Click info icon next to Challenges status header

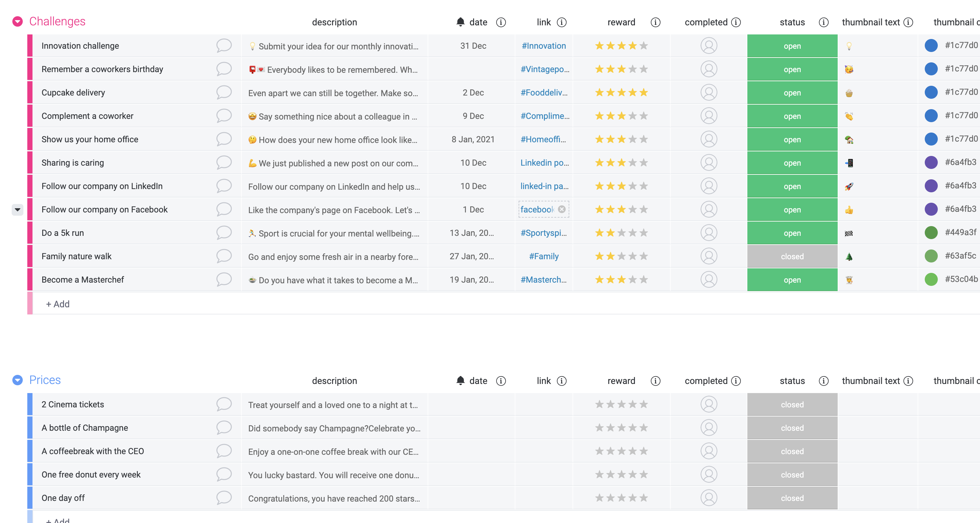tap(823, 22)
